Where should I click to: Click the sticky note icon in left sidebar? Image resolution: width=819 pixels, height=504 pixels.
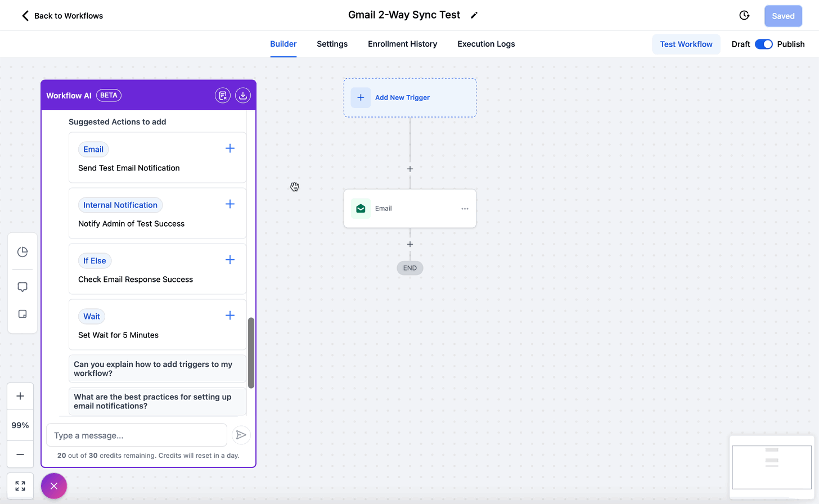22,314
